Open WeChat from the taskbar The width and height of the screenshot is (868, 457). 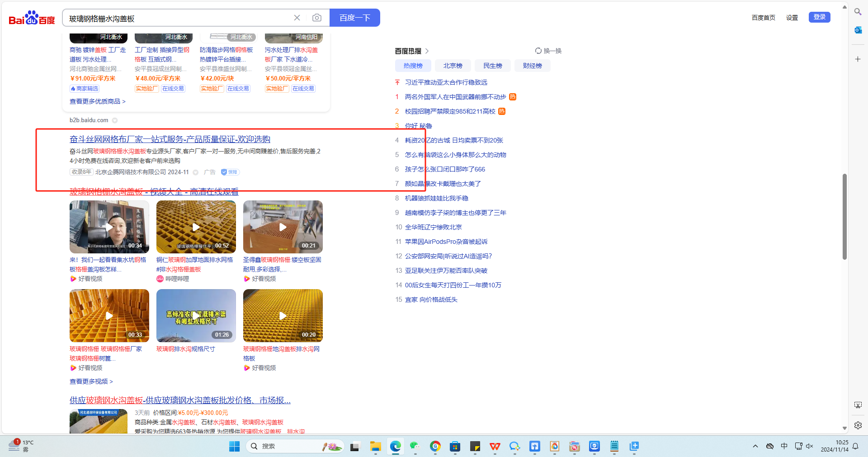(x=415, y=447)
